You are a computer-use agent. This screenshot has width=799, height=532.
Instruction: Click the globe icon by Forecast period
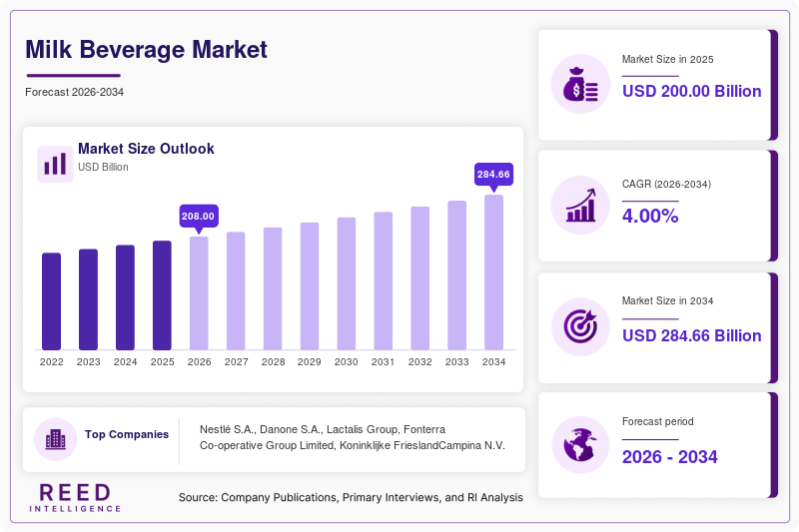click(x=580, y=445)
